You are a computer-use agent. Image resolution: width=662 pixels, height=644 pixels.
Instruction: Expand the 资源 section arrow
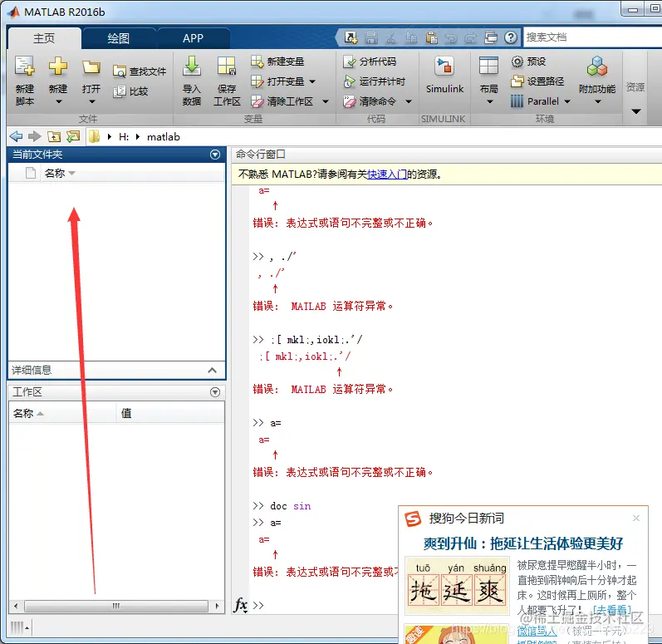(635, 111)
